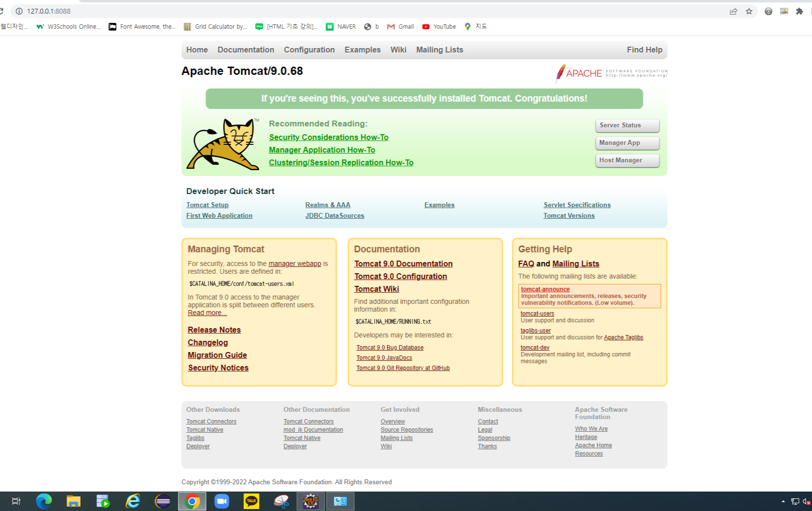Open the Release Notes link
Image resolution: width=812 pixels, height=511 pixels.
click(214, 330)
